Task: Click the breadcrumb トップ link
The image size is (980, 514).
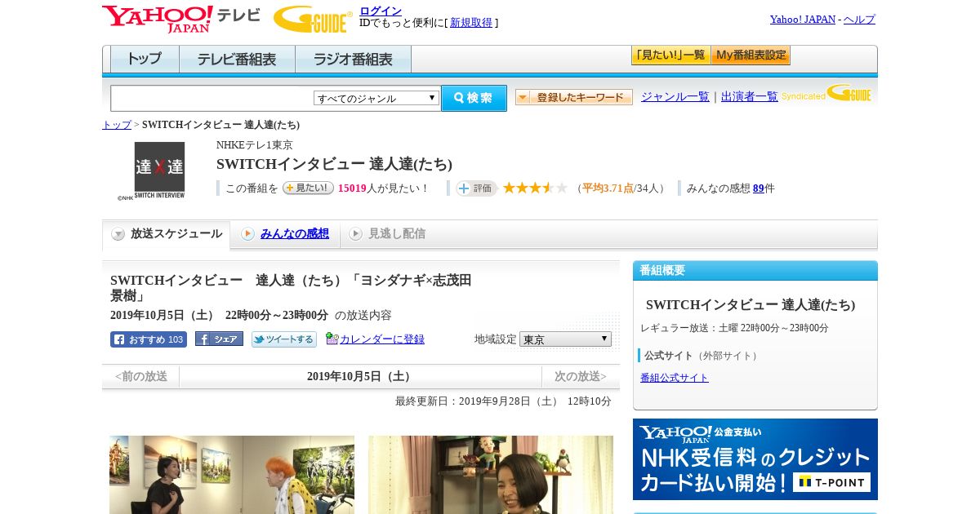Action: pos(117,125)
